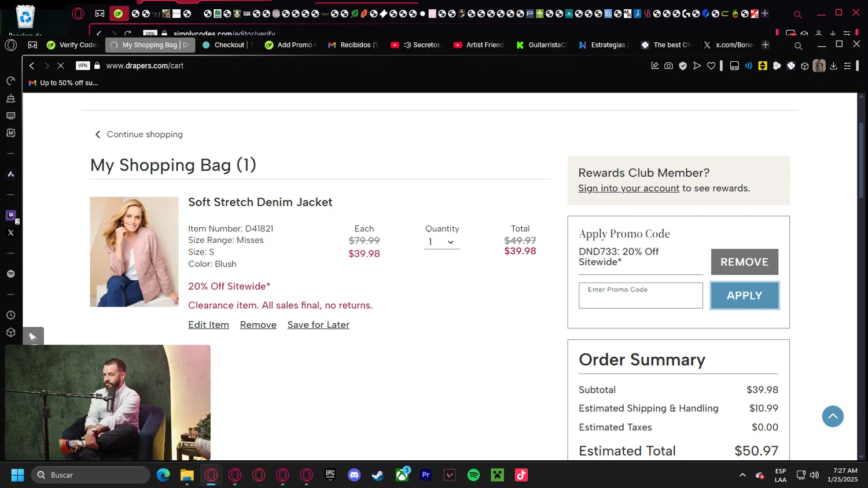The image size is (868, 488).
Task: Click Continue shopping link
Action: (x=139, y=134)
